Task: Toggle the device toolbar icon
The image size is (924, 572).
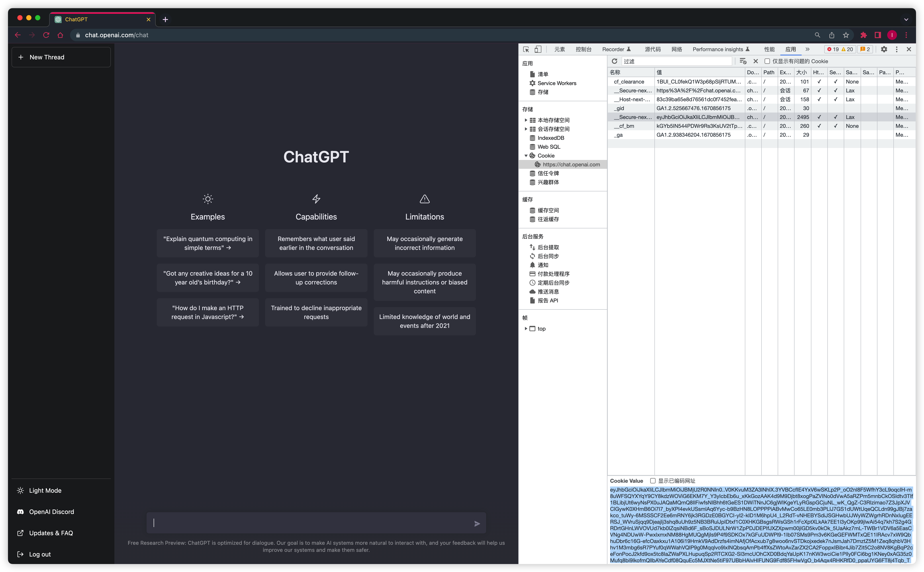Action: coord(538,49)
